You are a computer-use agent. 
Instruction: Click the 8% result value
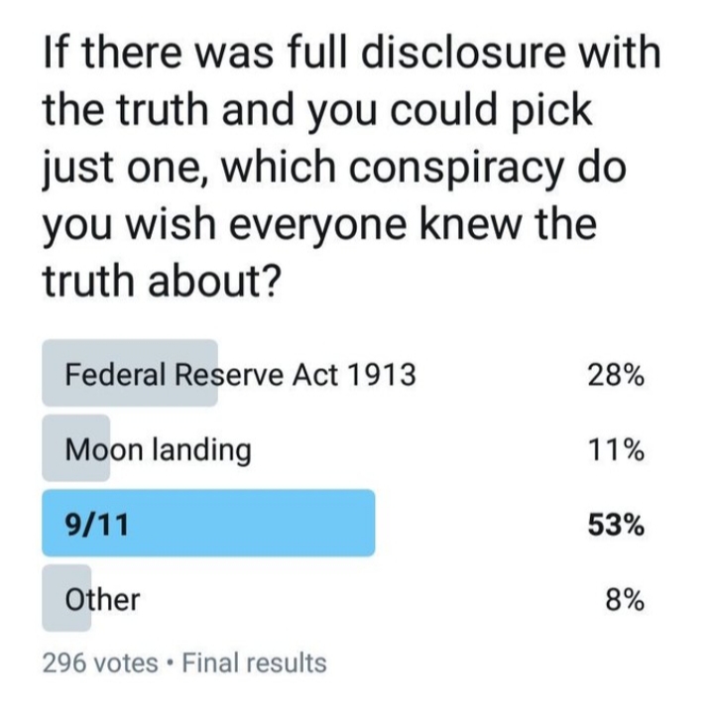(625, 600)
